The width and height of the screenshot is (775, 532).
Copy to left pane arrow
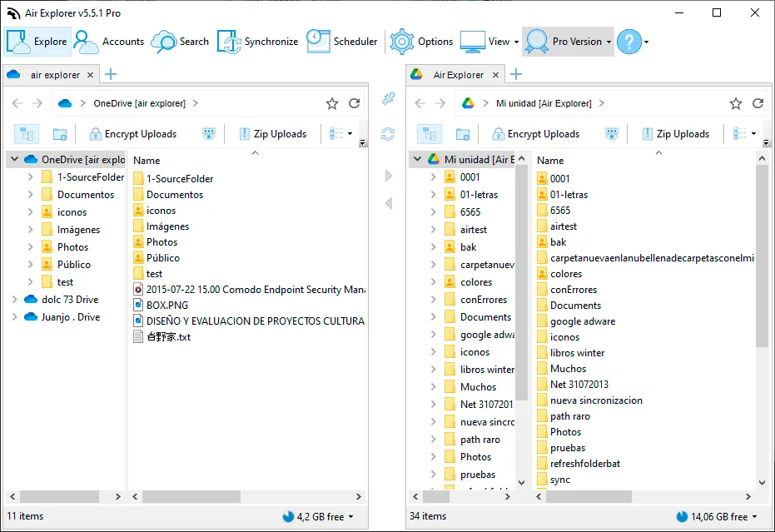389,202
